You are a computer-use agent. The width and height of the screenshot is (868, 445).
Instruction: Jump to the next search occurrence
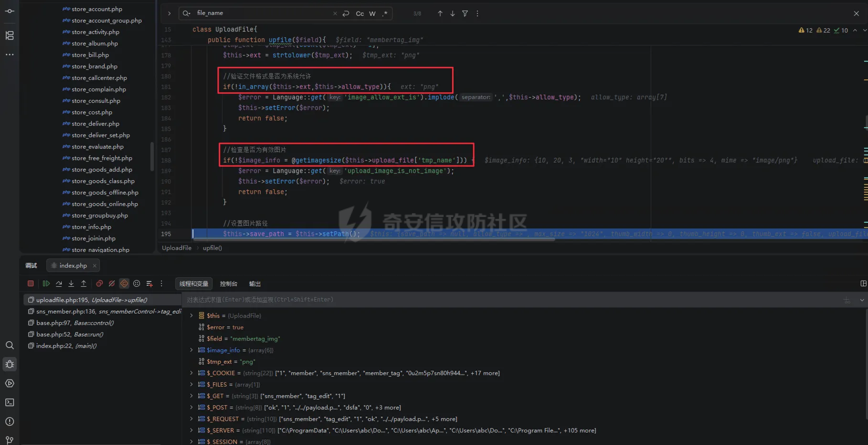[x=452, y=13]
